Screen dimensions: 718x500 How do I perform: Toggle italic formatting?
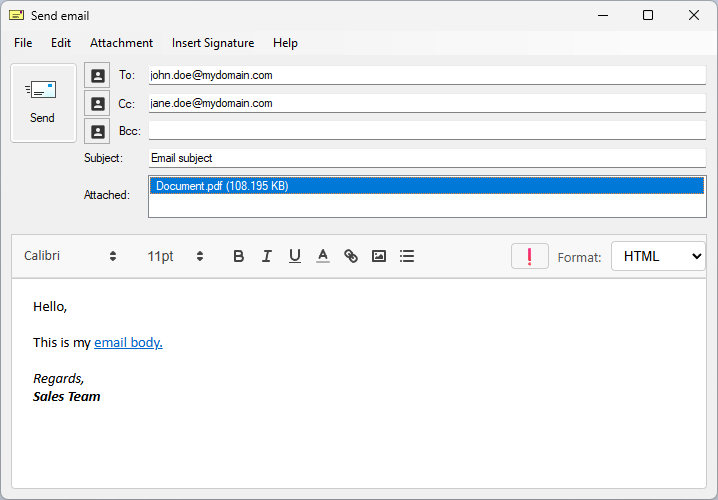pyautogui.click(x=266, y=256)
